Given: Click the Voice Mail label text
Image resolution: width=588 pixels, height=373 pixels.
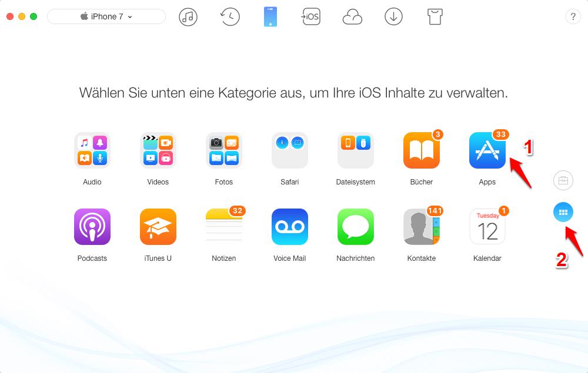Looking at the screenshot, I should [x=290, y=258].
